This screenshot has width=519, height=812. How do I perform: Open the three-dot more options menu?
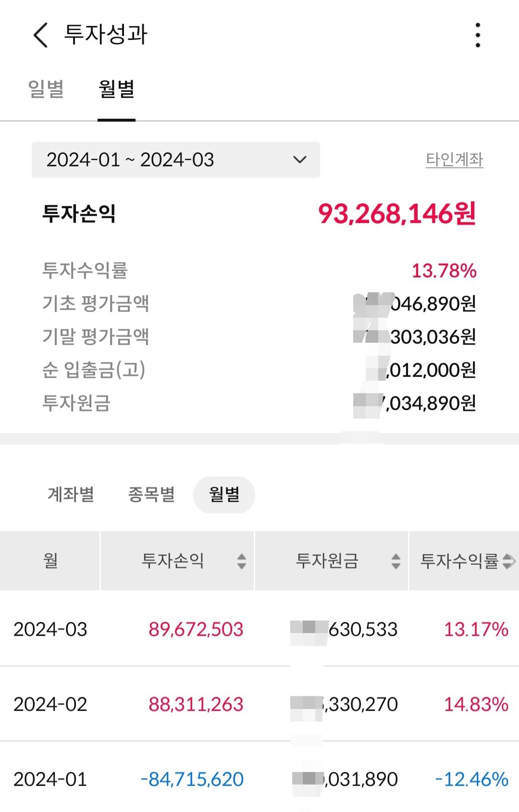pyautogui.click(x=478, y=35)
